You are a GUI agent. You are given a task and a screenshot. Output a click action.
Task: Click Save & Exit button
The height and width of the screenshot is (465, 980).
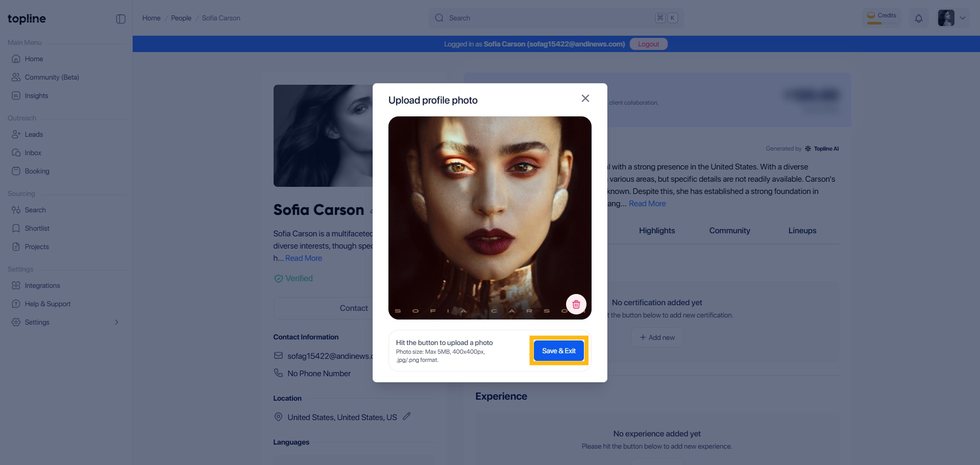558,351
